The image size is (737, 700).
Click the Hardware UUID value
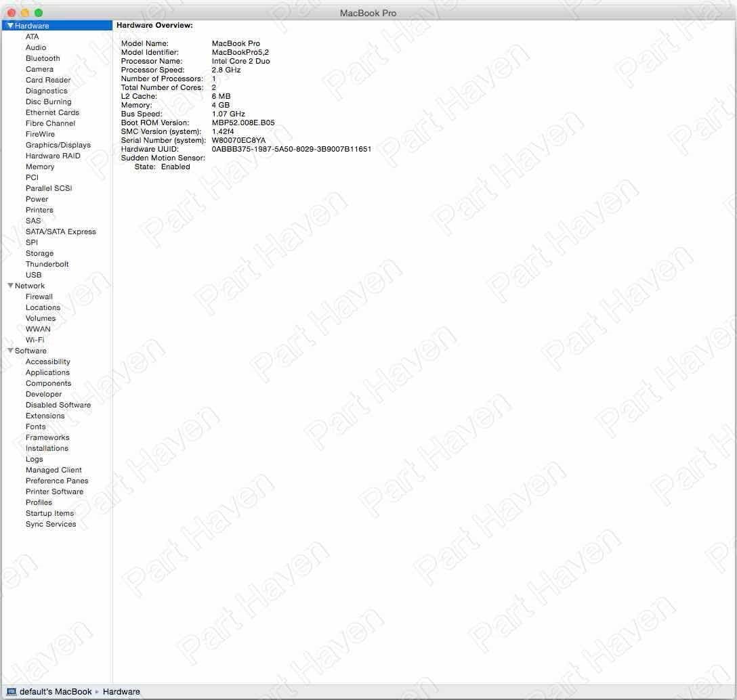coord(291,149)
